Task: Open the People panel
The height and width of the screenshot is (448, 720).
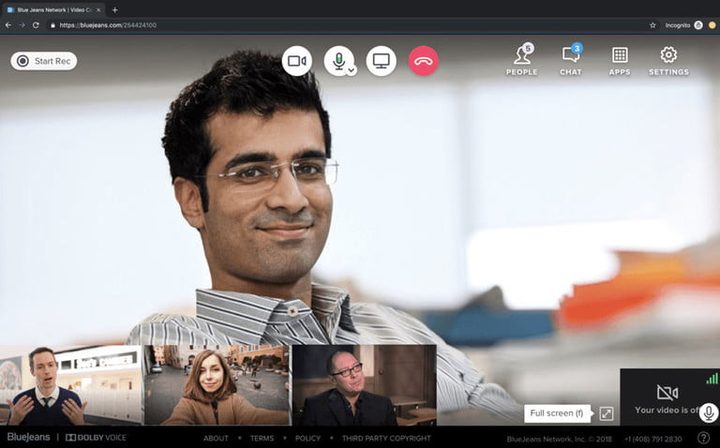Action: pos(521,60)
